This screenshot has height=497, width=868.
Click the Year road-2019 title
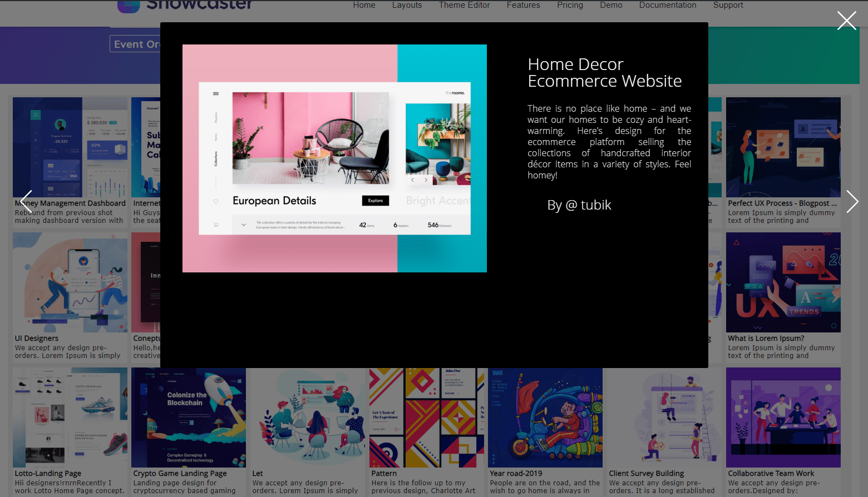coord(516,474)
